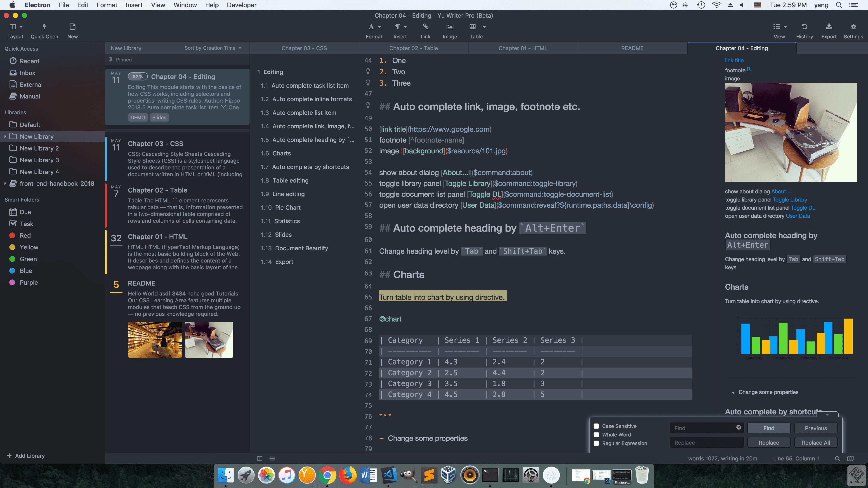
Task: Enable Case Sensitive search
Action: click(597, 426)
